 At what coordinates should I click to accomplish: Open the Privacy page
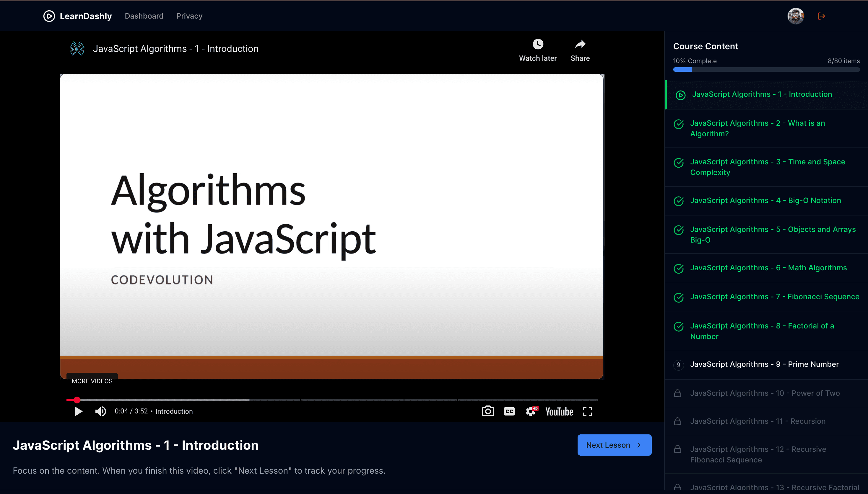pos(189,16)
